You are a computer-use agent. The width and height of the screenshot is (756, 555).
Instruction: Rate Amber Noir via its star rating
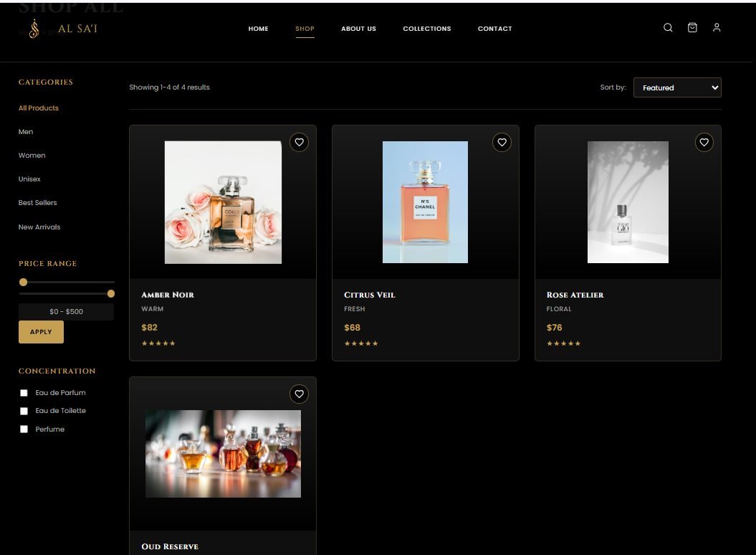point(158,343)
